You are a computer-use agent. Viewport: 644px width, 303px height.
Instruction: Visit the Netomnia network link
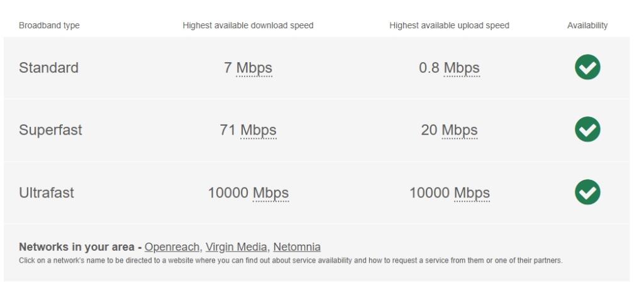point(297,247)
